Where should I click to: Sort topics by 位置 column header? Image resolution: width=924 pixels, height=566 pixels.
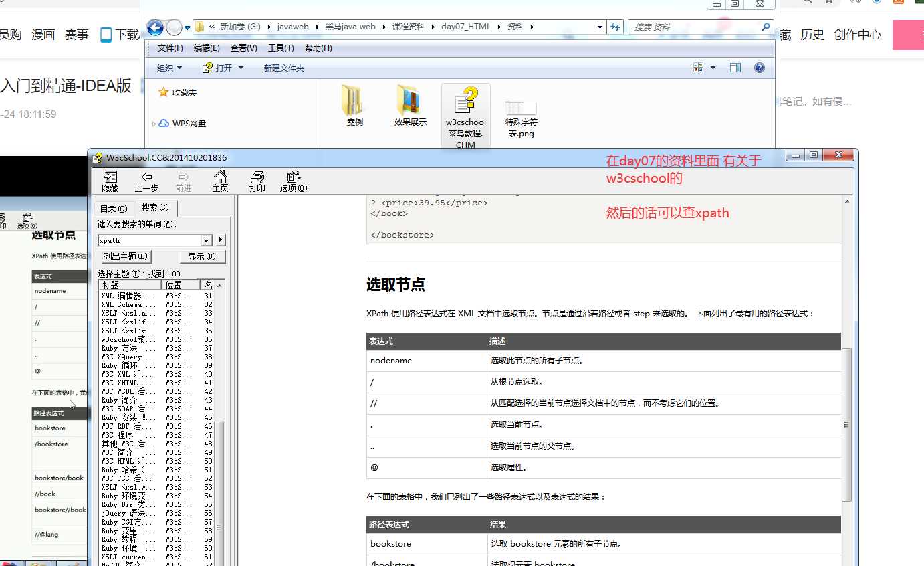[x=181, y=285]
